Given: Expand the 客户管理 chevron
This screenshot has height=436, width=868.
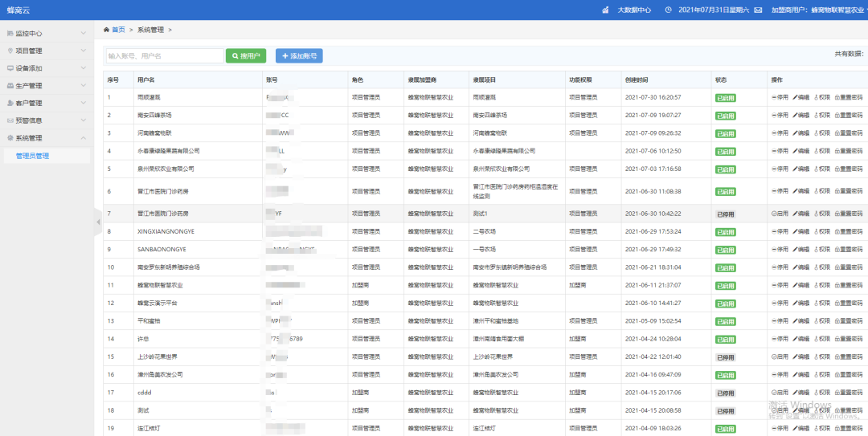Looking at the screenshot, I should (83, 104).
